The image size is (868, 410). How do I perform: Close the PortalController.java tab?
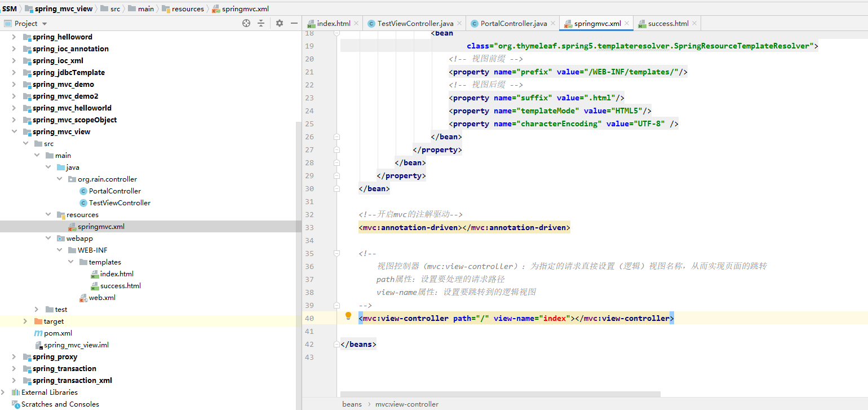[x=552, y=23]
